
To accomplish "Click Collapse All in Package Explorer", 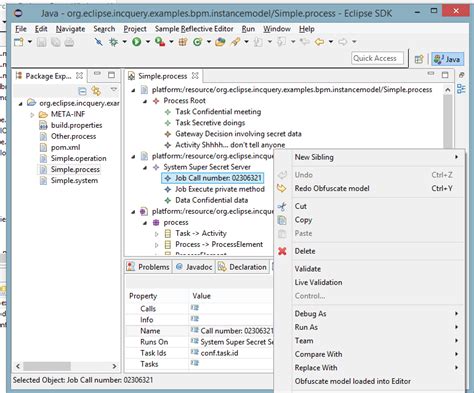I will click(82, 91).
